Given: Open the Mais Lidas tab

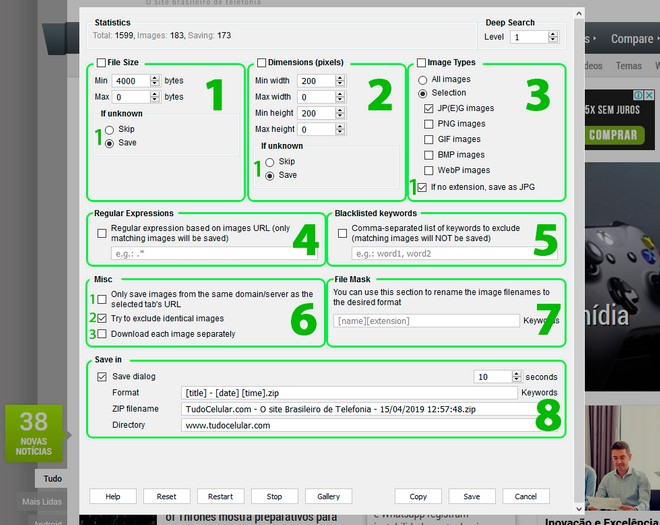Looking at the screenshot, I should point(42,501).
